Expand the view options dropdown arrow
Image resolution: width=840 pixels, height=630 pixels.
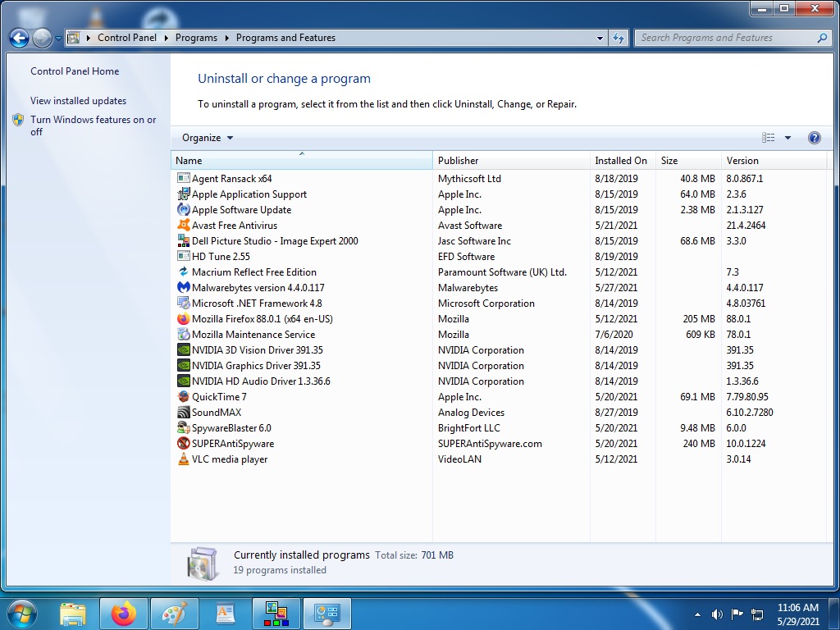(787, 138)
